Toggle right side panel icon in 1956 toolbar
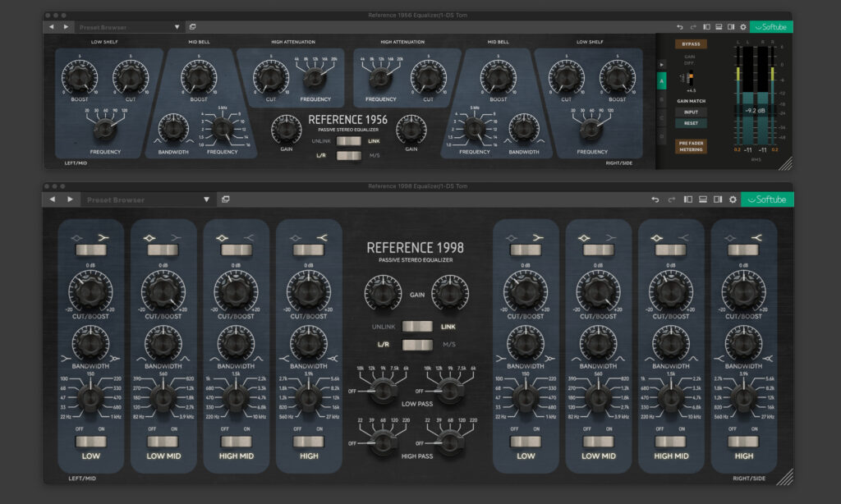This screenshot has height=504, width=841. pos(730,27)
